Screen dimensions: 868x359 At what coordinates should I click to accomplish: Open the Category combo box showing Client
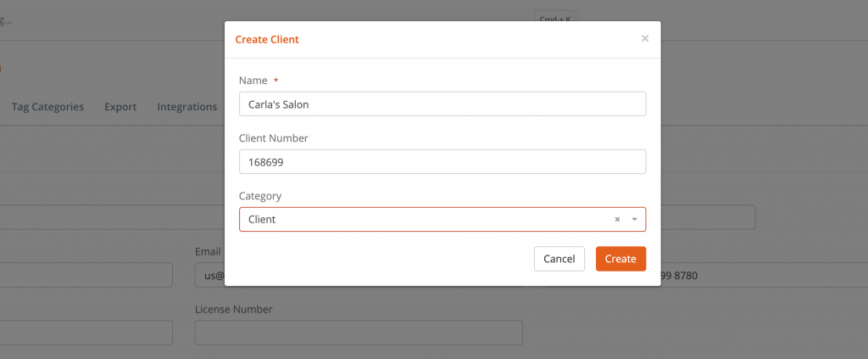424,219
